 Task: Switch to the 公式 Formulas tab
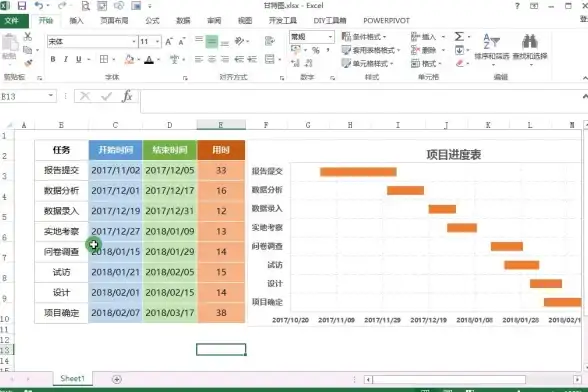pos(152,21)
